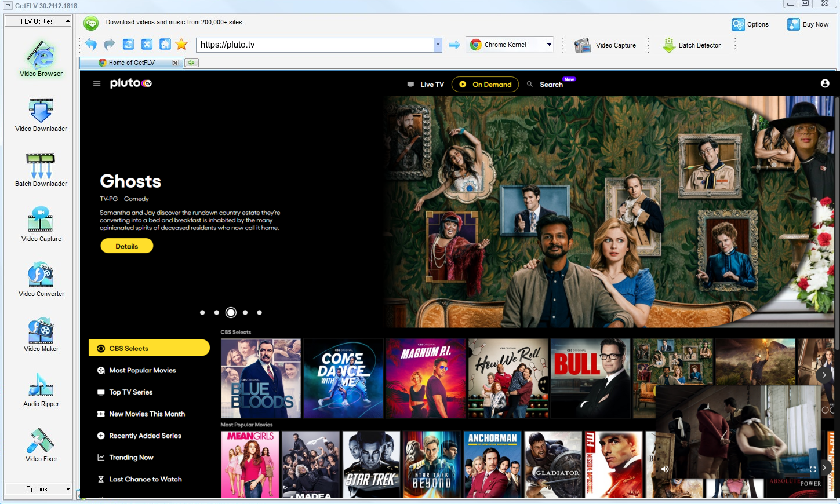840x504 pixels.
Task: Open the Come Dance With Me thumbnail
Action: coord(343,378)
